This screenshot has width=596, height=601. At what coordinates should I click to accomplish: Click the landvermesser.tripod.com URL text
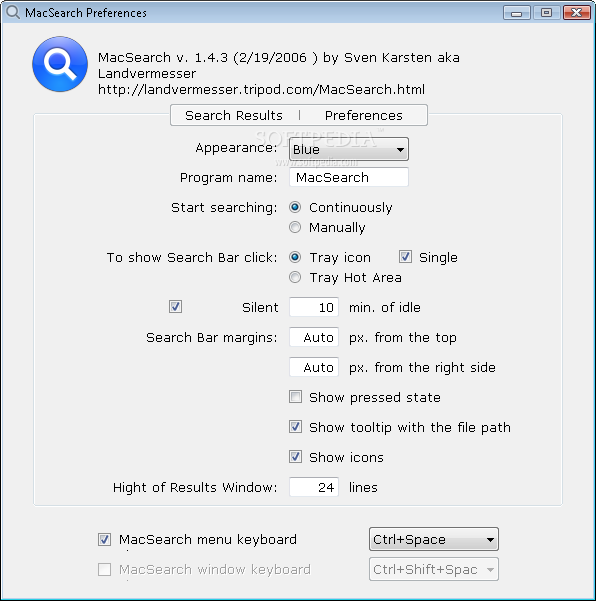(261, 89)
